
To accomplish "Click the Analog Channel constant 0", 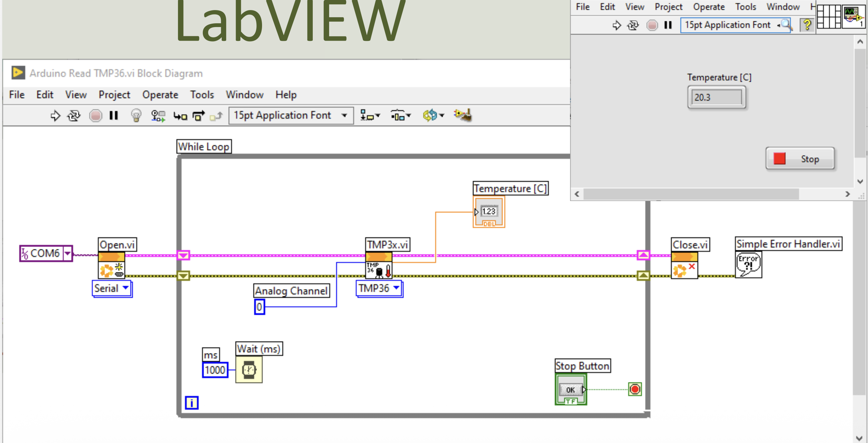I will coord(260,307).
